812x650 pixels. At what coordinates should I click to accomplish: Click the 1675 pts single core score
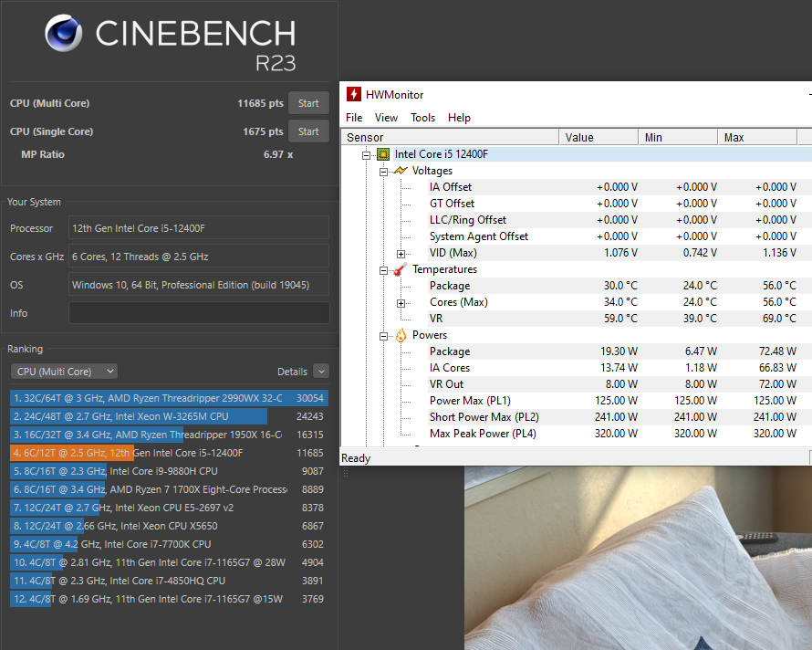[x=263, y=131]
